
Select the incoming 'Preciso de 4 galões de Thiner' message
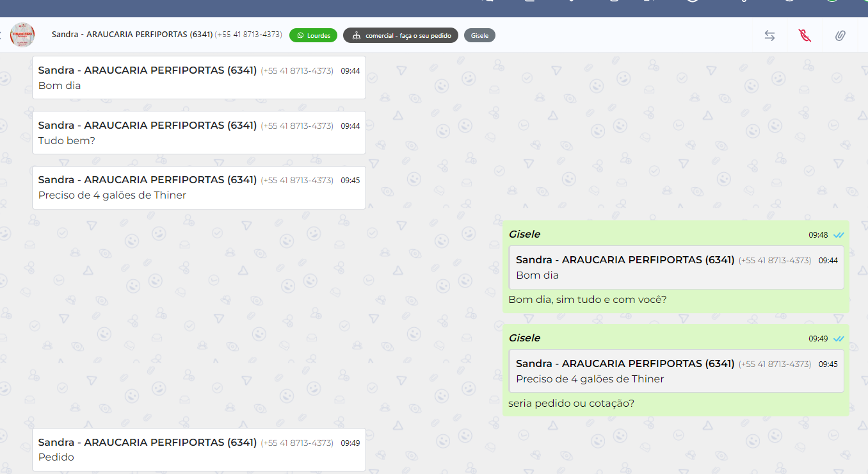(x=198, y=188)
